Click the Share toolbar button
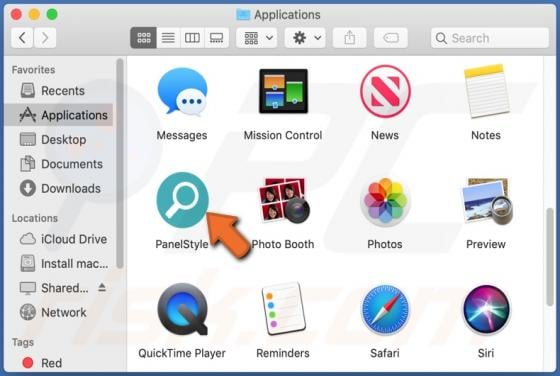 [350, 37]
